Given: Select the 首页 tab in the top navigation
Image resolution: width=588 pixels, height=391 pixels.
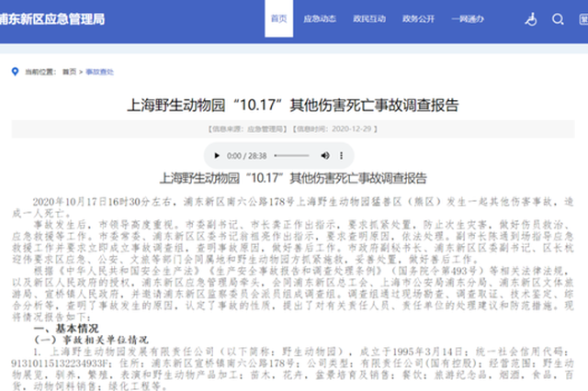Looking at the screenshot, I should (x=278, y=18).
